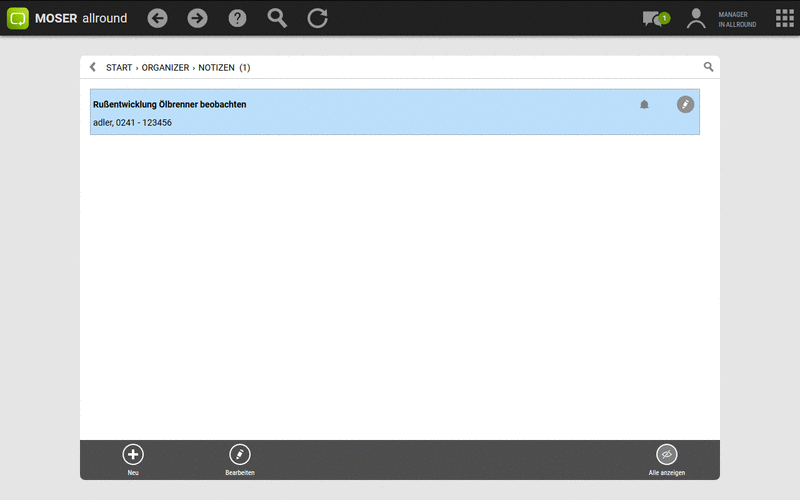Go to START breadcrumb
This screenshot has width=800, height=500.
[119, 67]
